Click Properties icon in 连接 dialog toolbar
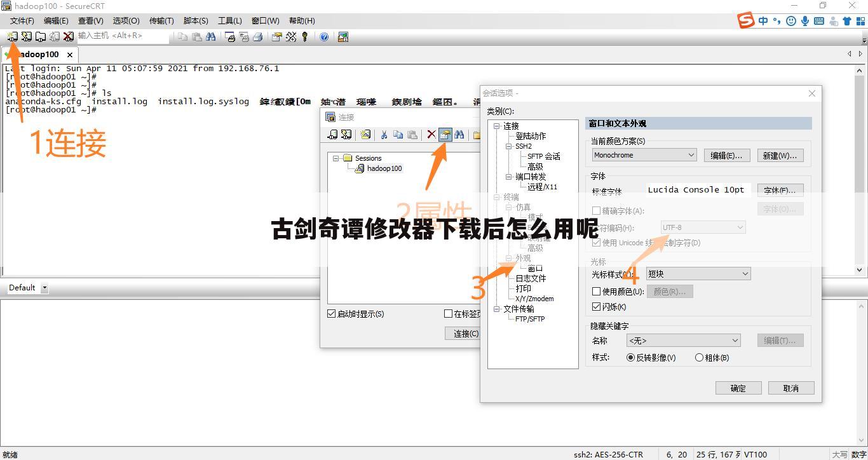 445,135
